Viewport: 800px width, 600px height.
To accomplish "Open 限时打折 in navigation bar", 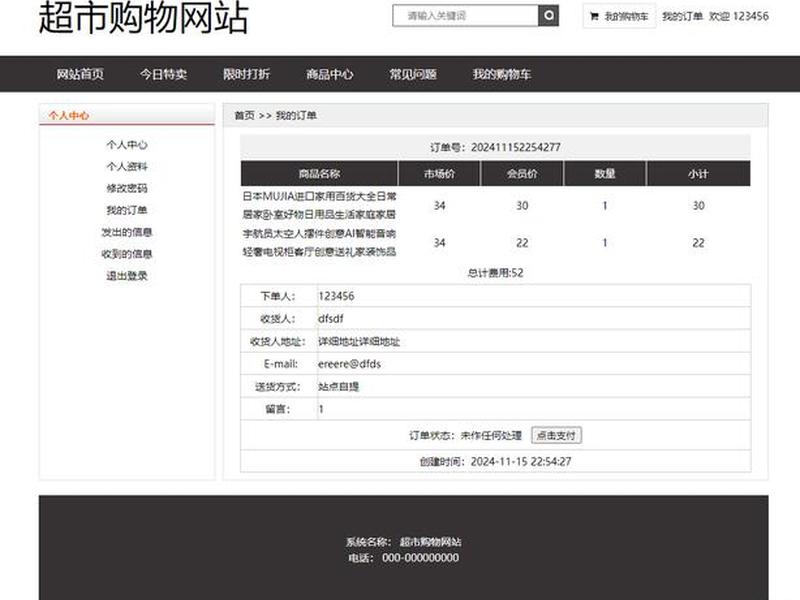I will pos(246,74).
